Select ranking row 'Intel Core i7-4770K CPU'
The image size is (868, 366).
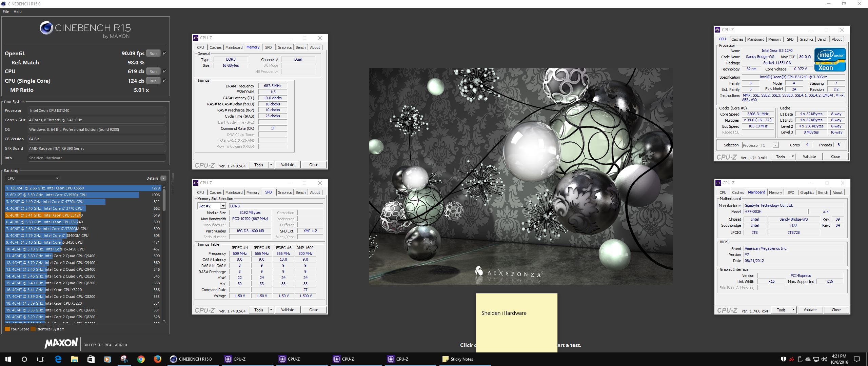click(83, 202)
